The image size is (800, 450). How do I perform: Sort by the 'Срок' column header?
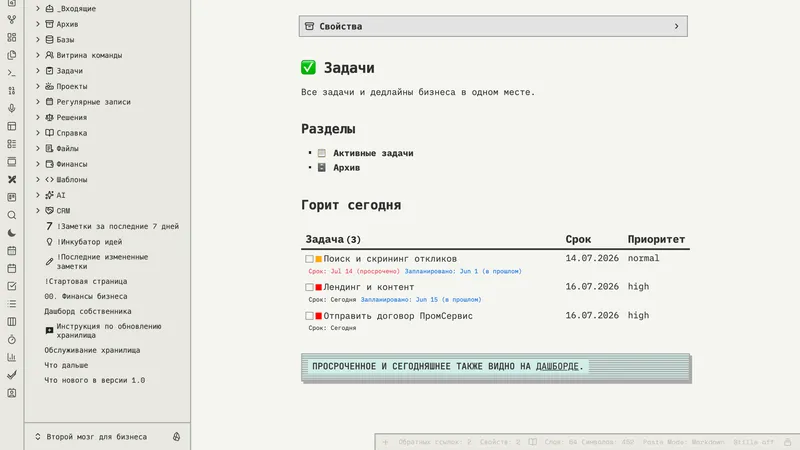click(578, 239)
